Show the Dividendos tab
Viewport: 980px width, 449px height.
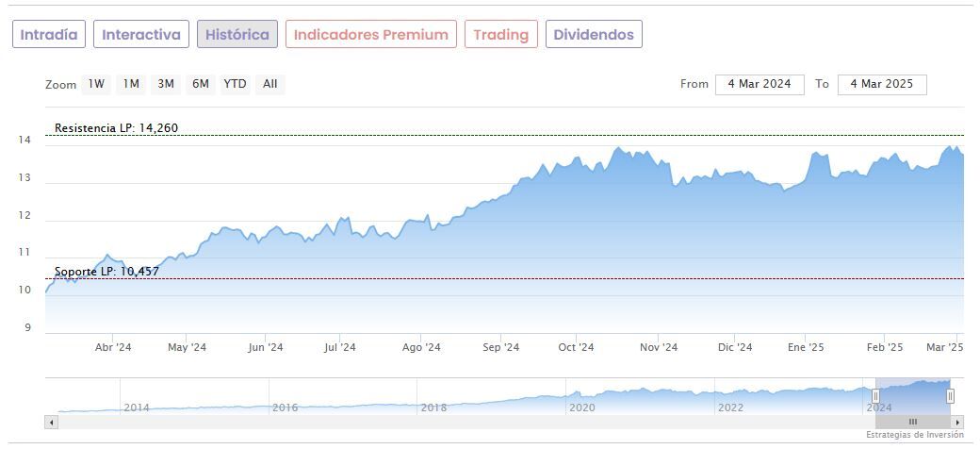pyautogui.click(x=594, y=35)
